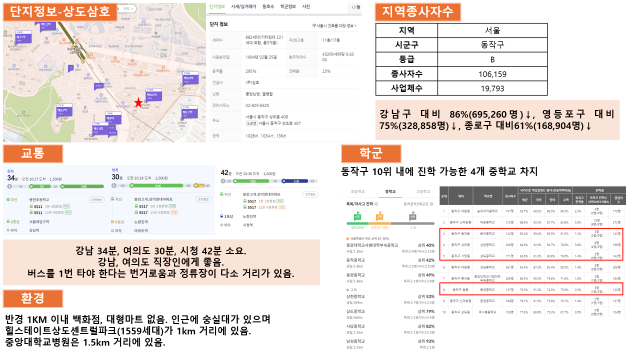Select the first row inside the upper red box
This screenshot has height=360, width=640.
(x=531, y=234)
